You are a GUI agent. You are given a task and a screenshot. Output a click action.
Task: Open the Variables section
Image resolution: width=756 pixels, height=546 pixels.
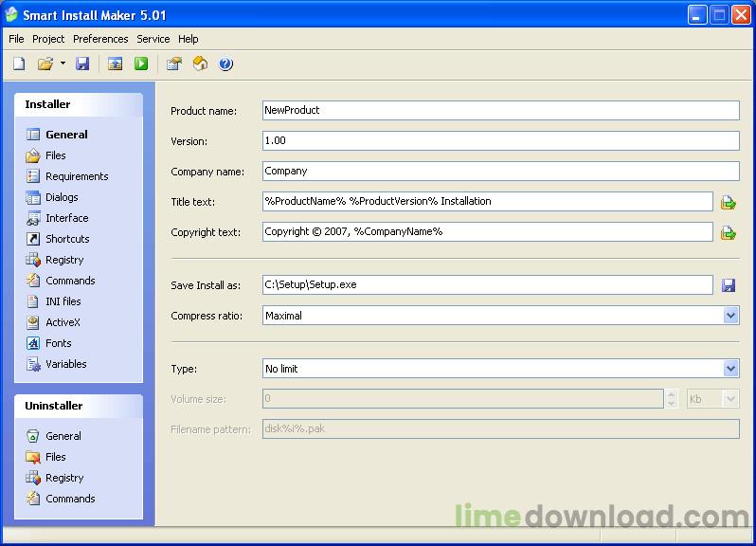[x=57, y=364]
